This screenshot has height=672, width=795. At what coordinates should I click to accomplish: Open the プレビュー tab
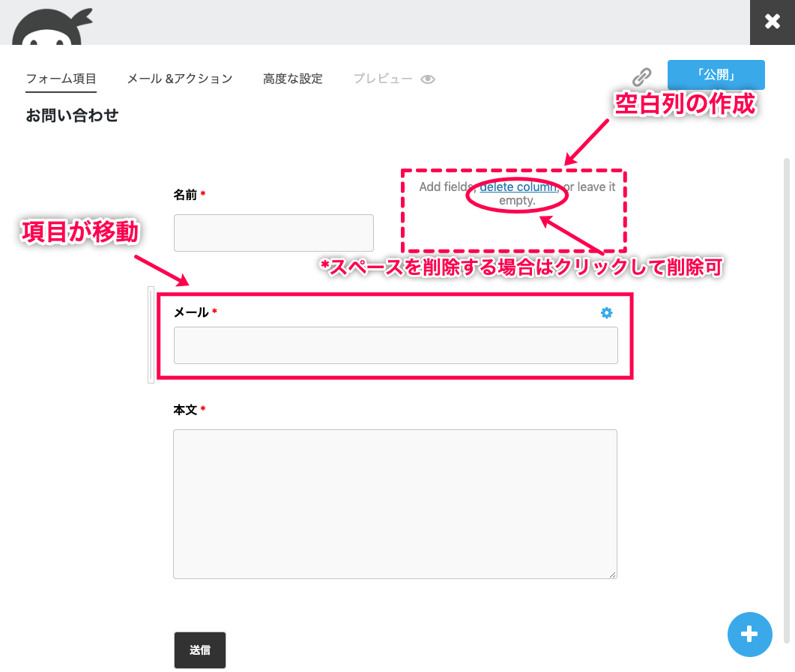383,79
